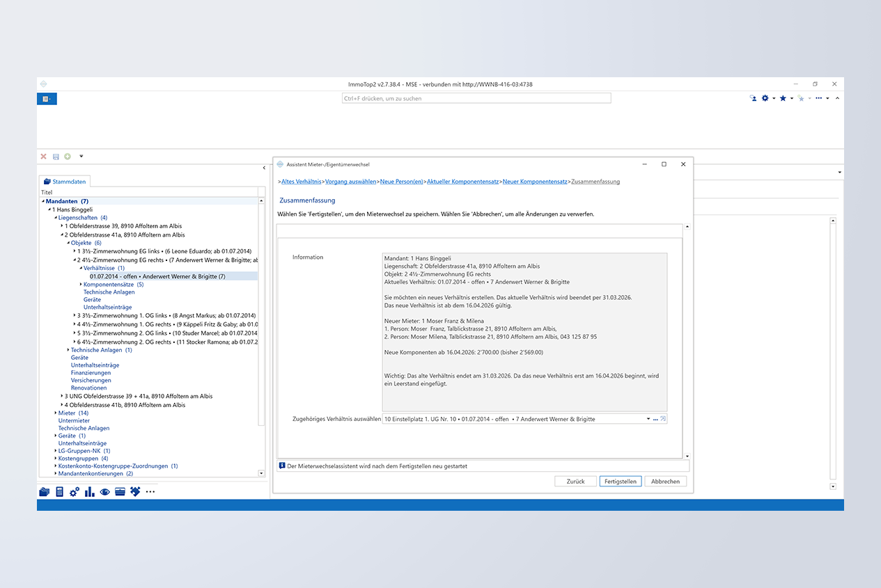881x588 pixels.
Task: Select the favorites star icon at top right
Action: point(783,98)
